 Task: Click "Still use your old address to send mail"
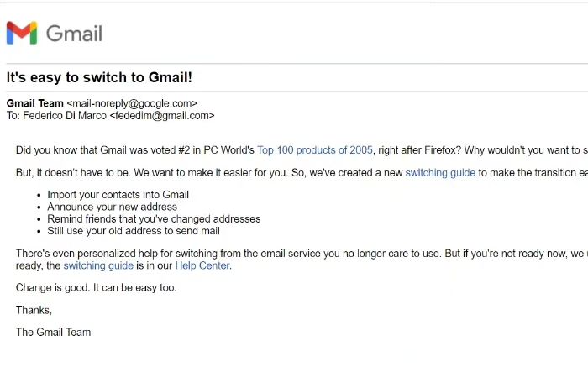pos(134,231)
